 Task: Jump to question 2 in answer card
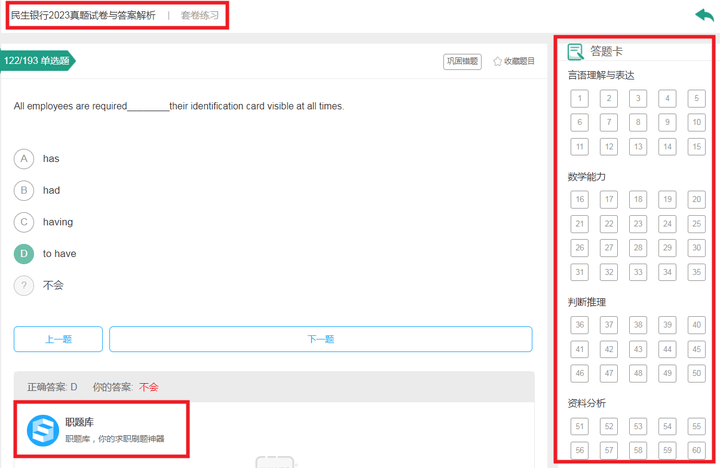coord(609,98)
